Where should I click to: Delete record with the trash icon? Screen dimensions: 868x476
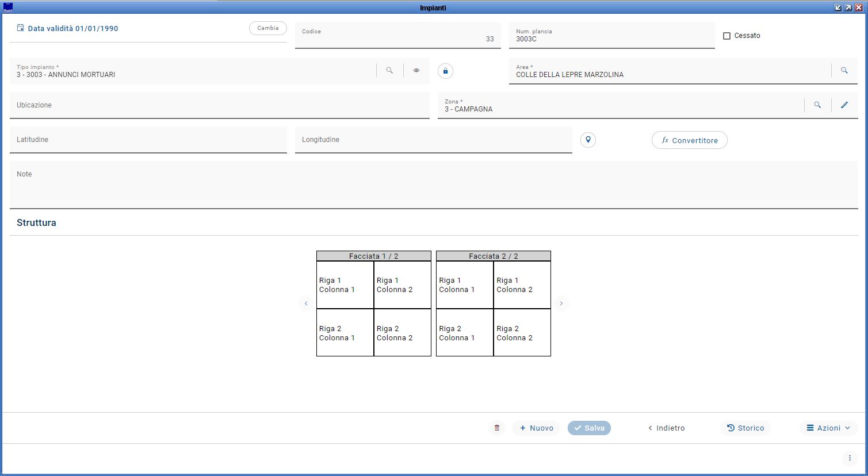pos(497,428)
